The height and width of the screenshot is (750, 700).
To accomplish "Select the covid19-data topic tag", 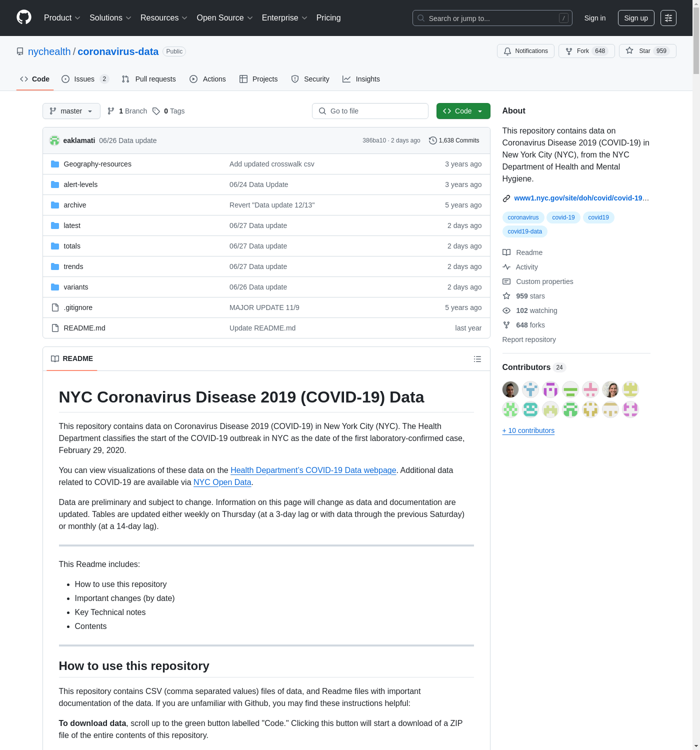I will pyautogui.click(x=524, y=231).
